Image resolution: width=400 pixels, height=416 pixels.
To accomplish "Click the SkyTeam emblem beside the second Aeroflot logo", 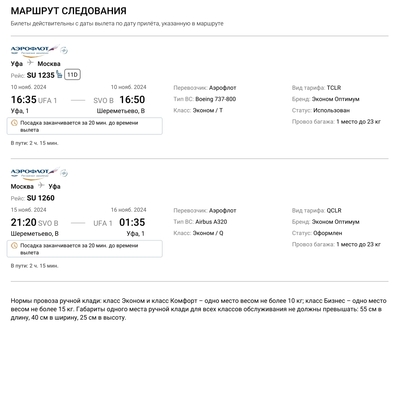I will point(64,173).
